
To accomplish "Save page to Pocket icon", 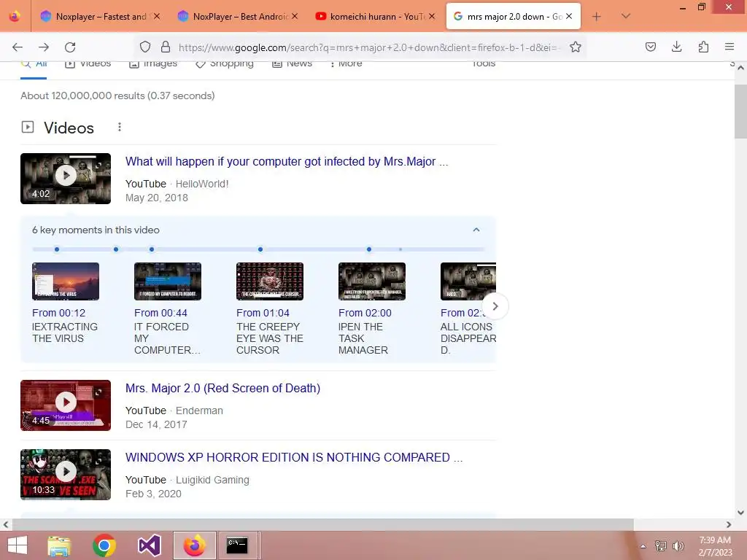I will [x=651, y=47].
